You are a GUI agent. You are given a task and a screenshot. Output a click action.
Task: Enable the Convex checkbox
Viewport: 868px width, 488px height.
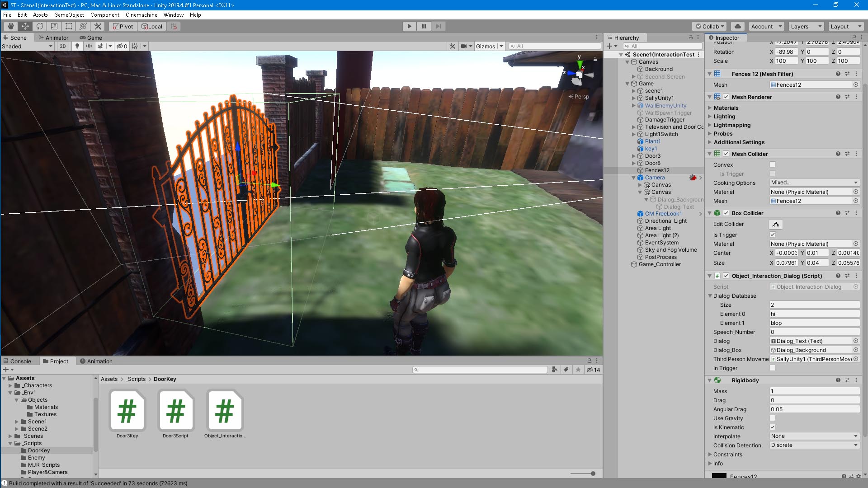[x=773, y=165]
